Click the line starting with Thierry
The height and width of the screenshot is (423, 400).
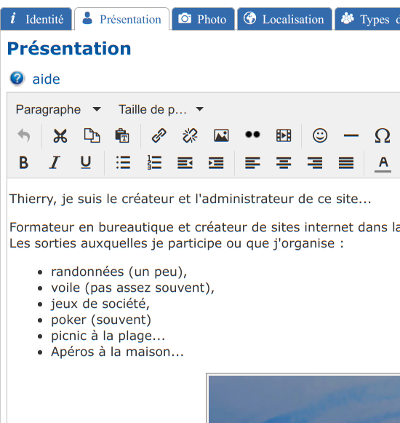click(190, 199)
